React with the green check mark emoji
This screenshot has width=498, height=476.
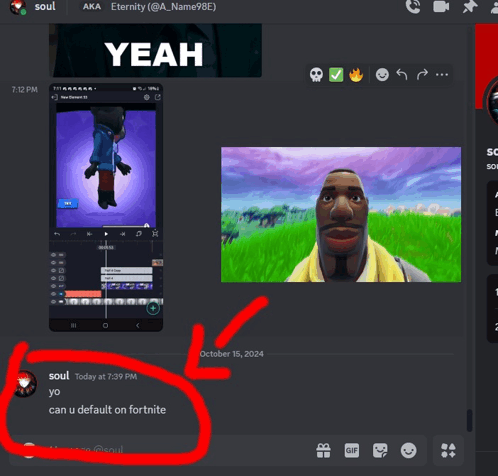pos(336,75)
